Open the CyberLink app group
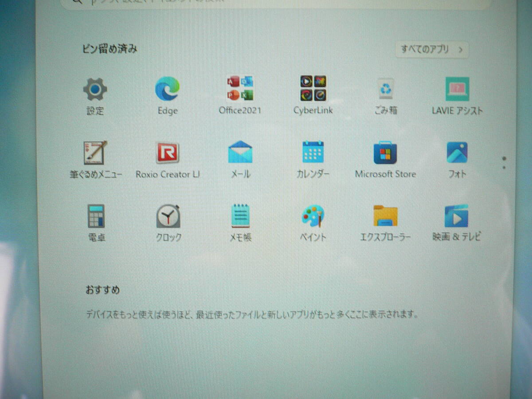 (x=313, y=95)
